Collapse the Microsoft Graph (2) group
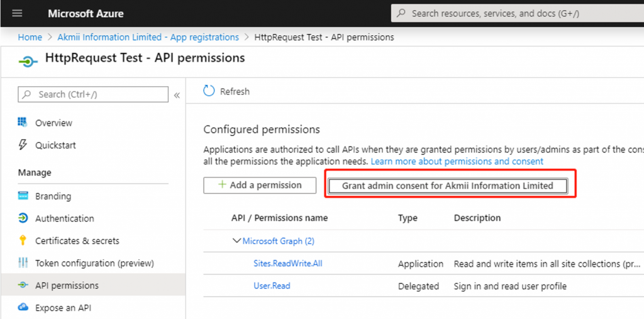 (236, 241)
